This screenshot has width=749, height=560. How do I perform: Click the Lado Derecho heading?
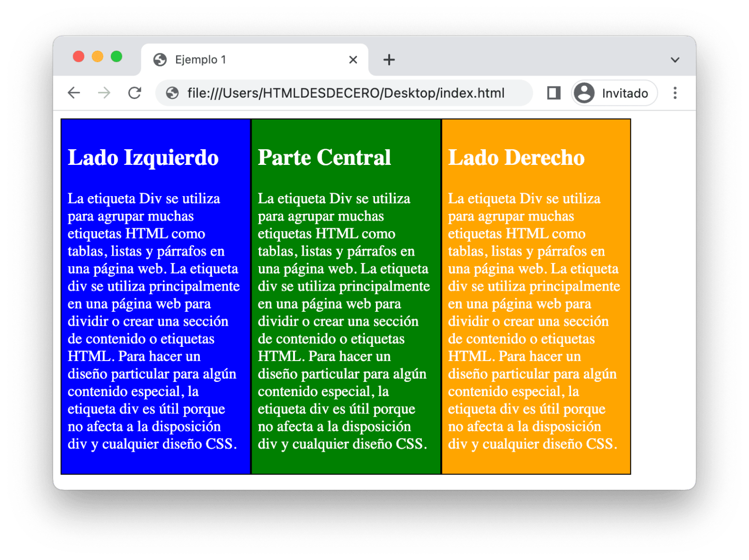pos(516,157)
